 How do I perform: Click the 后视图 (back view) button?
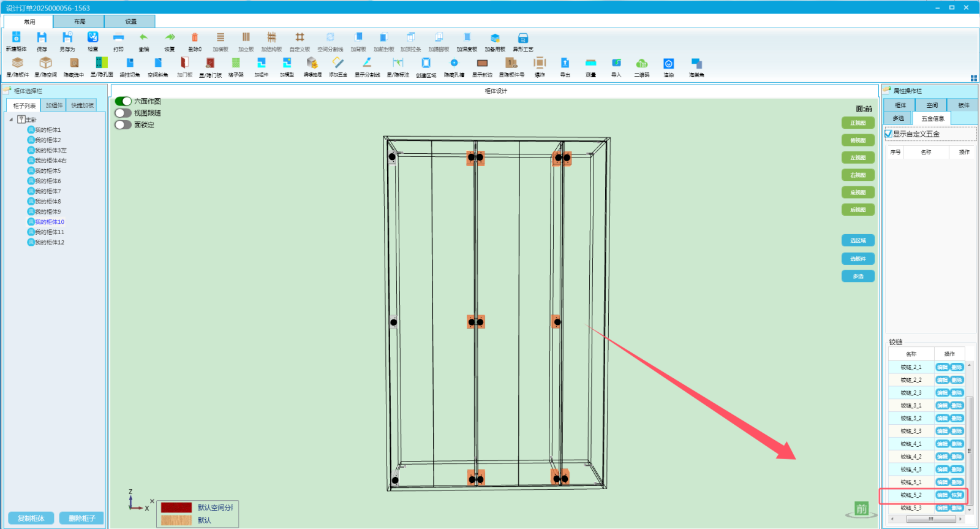[858, 210]
